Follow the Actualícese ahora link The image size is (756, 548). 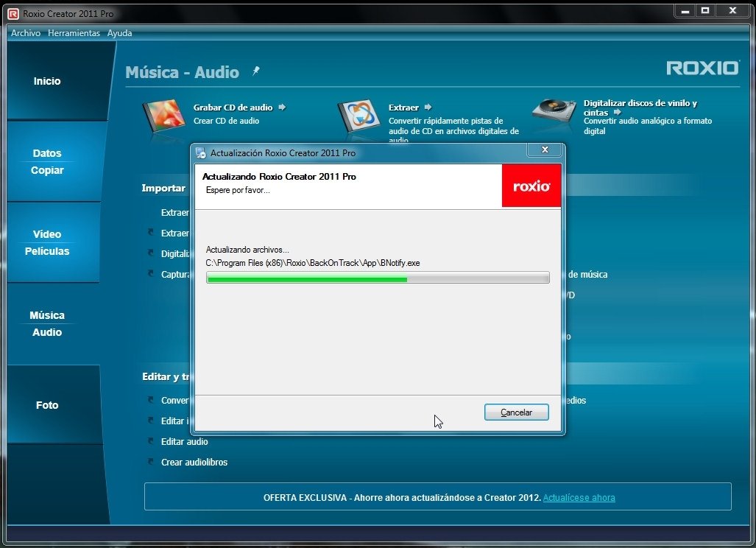click(x=579, y=497)
